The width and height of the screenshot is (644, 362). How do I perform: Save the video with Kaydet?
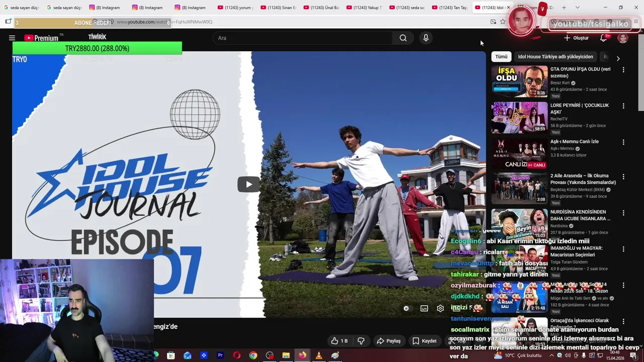425,341
